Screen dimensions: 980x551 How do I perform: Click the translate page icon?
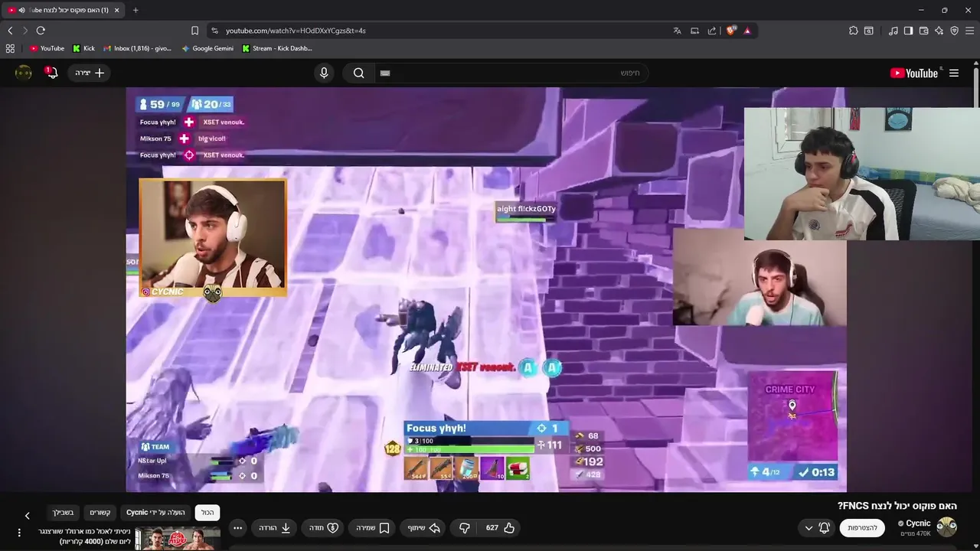click(x=677, y=31)
